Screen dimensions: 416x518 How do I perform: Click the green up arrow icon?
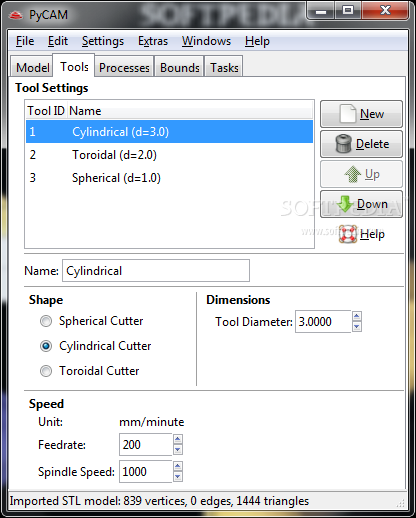click(353, 174)
